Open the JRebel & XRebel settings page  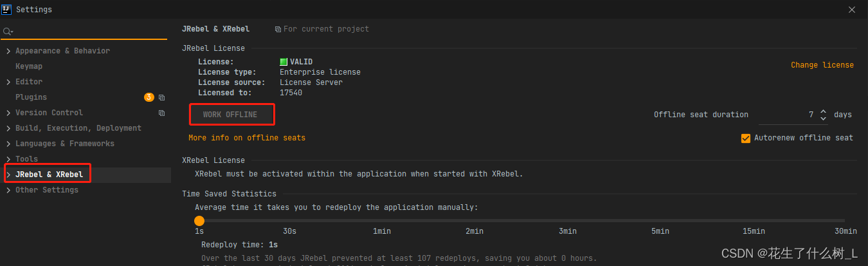pyautogui.click(x=49, y=175)
